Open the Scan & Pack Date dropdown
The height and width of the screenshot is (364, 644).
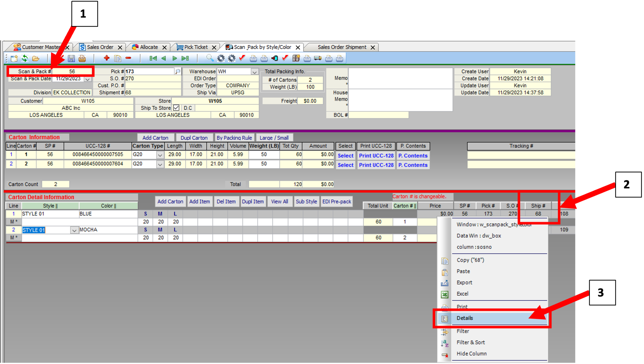point(87,79)
